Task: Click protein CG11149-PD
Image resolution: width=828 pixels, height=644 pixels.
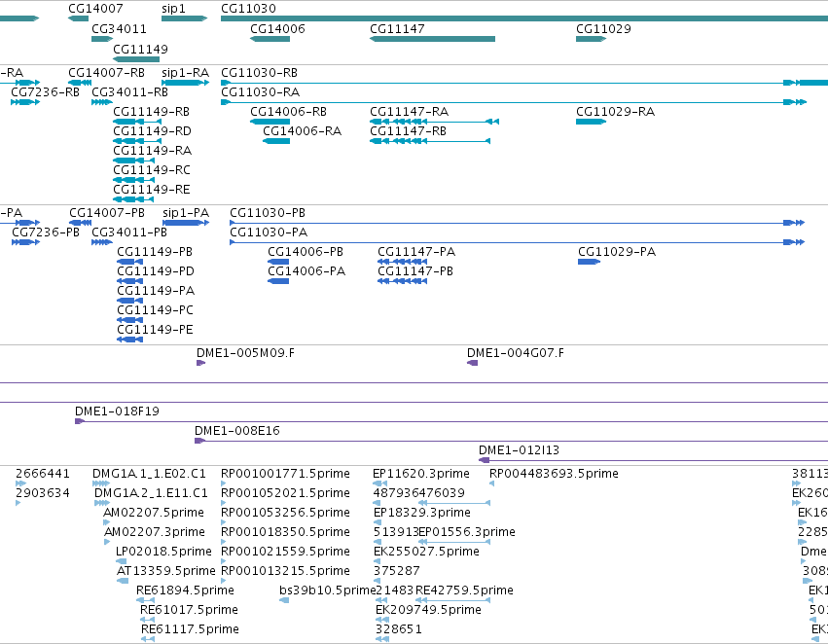Action: point(130,281)
